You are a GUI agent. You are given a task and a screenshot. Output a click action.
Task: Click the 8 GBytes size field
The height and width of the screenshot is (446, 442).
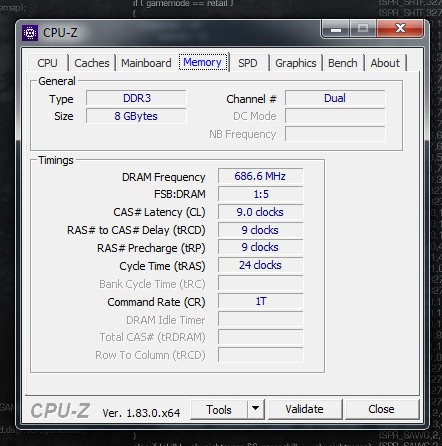point(136,116)
